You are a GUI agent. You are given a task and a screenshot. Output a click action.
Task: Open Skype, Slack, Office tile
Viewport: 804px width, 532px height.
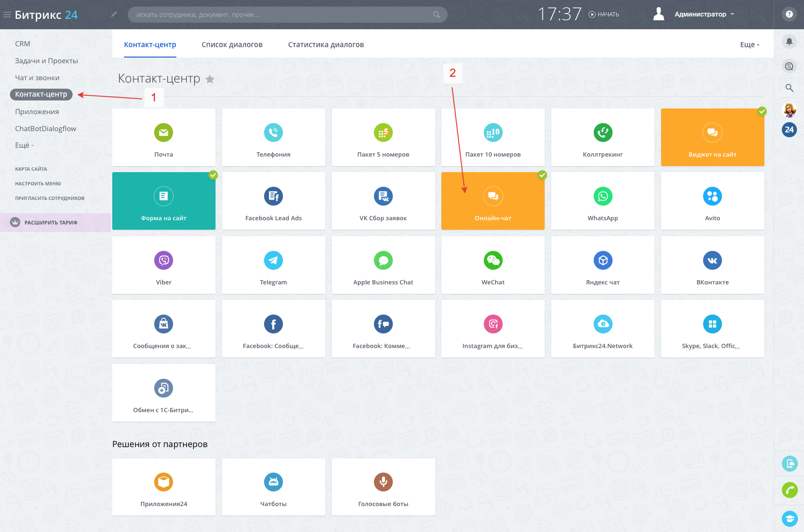coord(713,329)
